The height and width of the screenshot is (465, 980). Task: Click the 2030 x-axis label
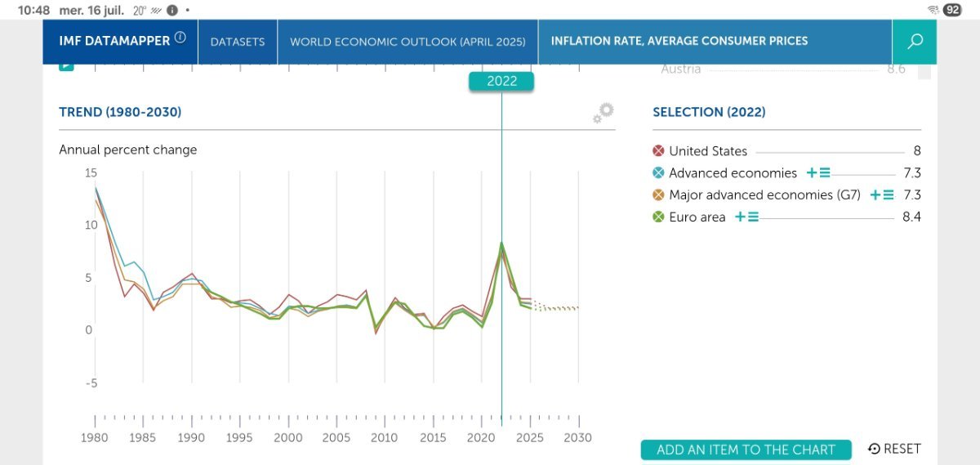(578, 438)
